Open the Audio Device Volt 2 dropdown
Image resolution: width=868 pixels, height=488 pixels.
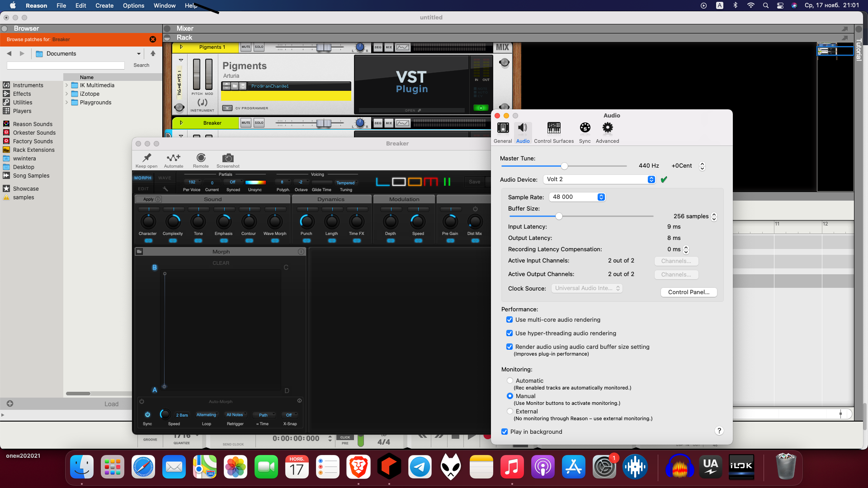click(x=599, y=179)
